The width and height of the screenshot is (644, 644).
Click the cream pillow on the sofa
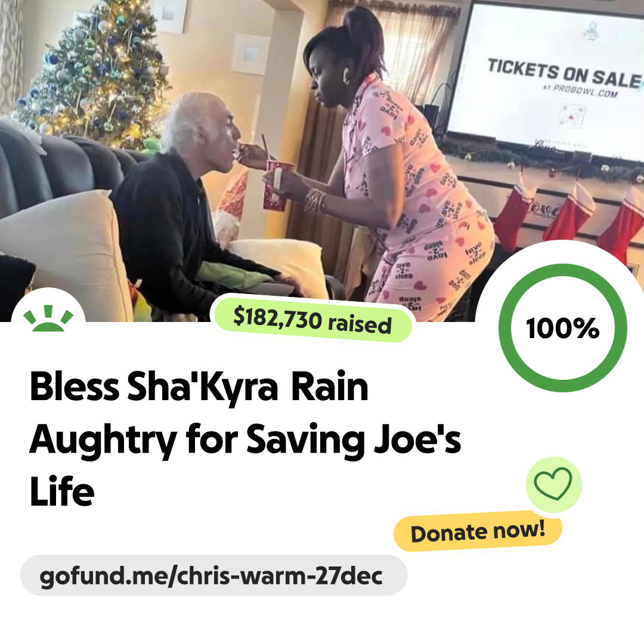click(65, 250)
